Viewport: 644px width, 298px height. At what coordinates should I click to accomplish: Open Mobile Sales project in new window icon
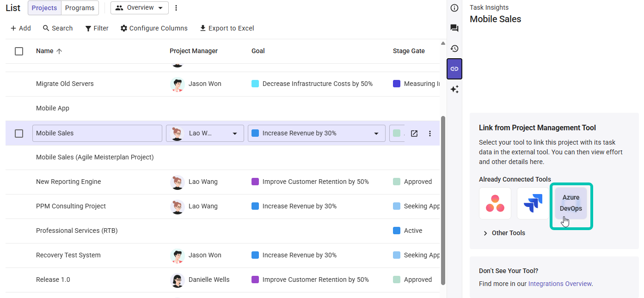pyautogui.click(x=414, y=134)
